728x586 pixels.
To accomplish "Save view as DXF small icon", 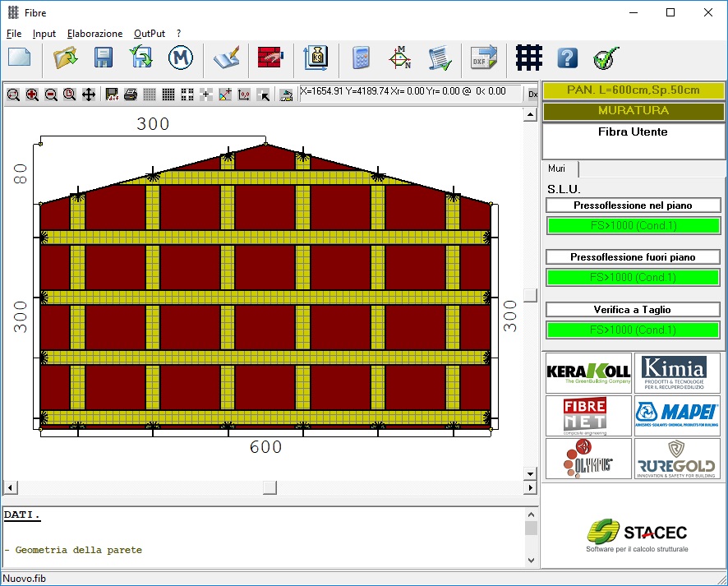I will 112,95.
